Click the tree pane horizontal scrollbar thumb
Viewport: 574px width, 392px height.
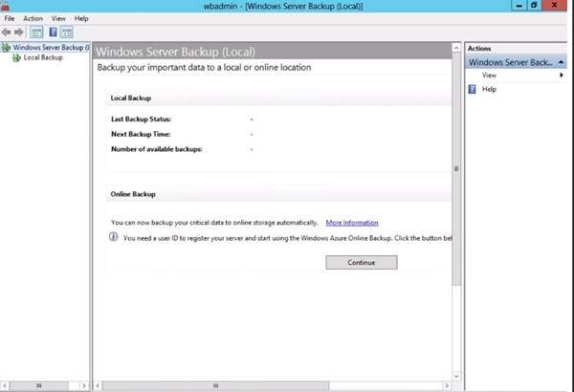pyautogui.click(x=39, y=385)
